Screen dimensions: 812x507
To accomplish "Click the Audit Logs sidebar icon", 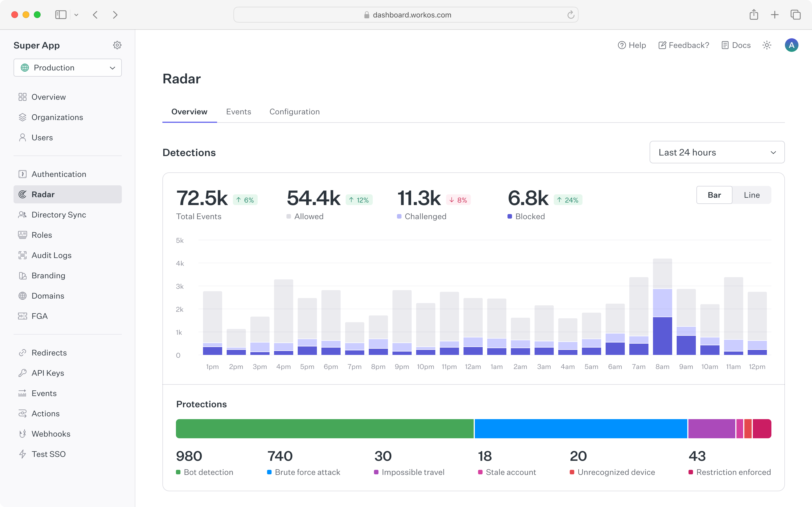I will point(23,255).
